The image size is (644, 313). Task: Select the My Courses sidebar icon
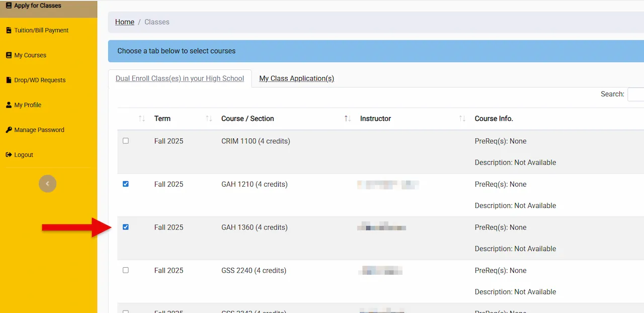pos(8,55)
